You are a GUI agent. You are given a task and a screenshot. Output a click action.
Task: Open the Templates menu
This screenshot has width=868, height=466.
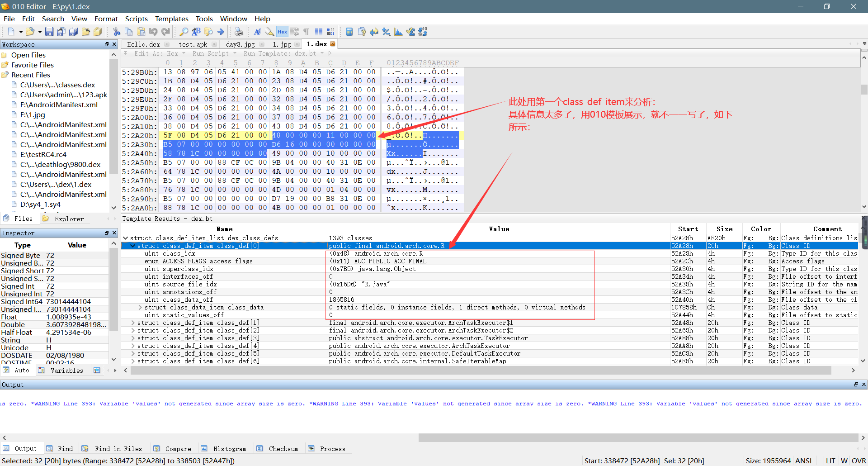click(171, 19)
